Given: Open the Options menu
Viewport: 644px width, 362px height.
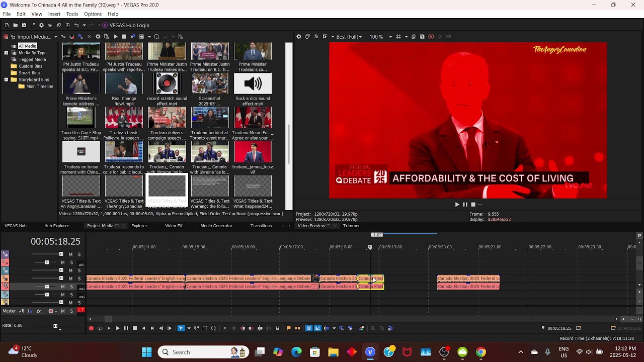Looking at the screenshot, I should pos(93,14).
